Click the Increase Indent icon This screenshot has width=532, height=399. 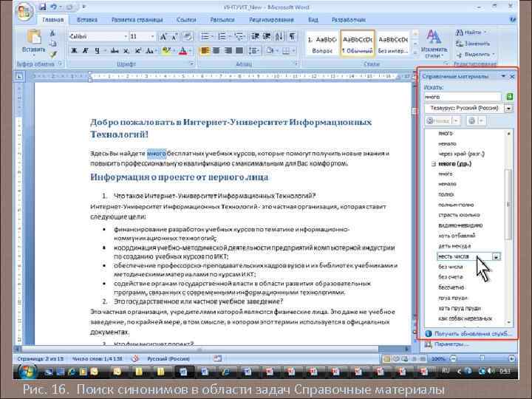[267, 36]
